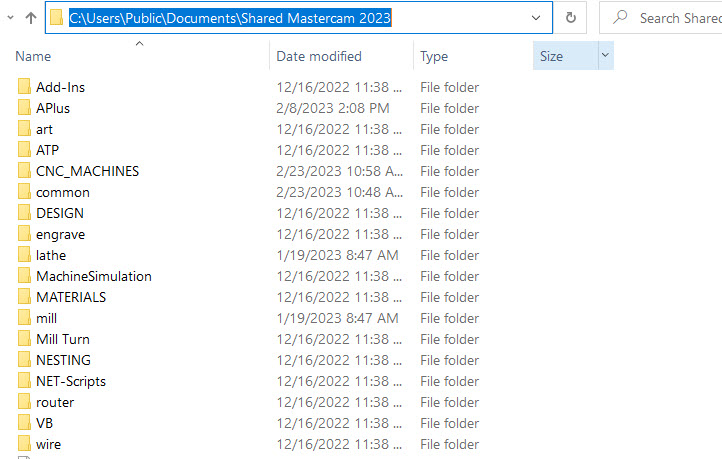Select the Add-Ins folder icon
Viewport: 722px width, 459px height.
[x=24, y=87]
